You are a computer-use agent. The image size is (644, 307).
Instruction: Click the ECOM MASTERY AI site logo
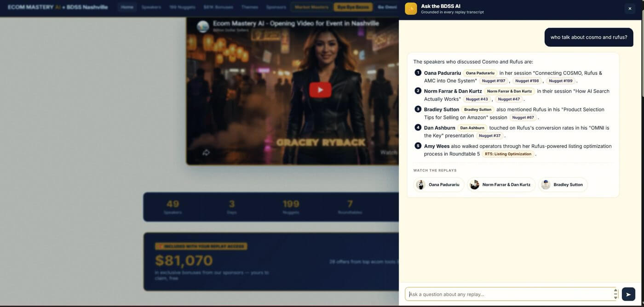[57, 7]
